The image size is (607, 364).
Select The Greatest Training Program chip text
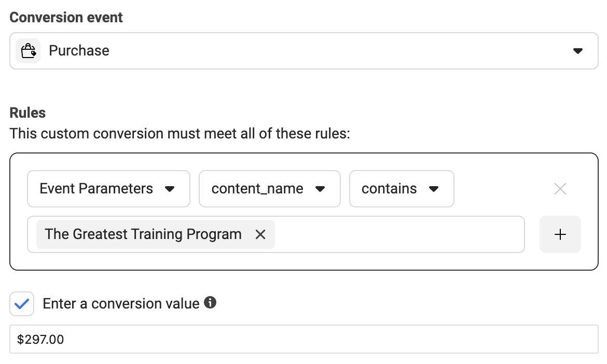(x=143, y=234)
